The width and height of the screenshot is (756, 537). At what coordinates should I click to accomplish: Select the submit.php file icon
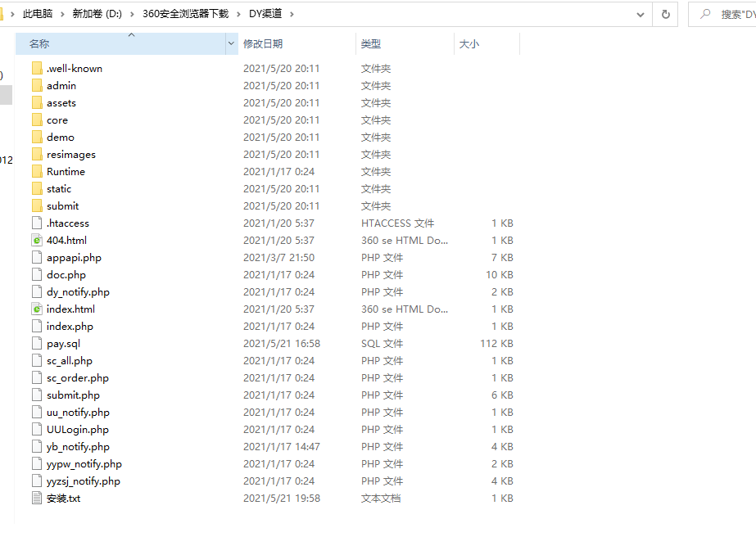pyautogui.click(x=37, y=395)
